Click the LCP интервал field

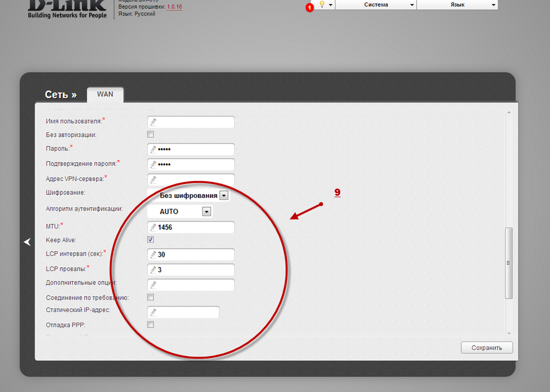pyautogui.click(x=191, y=254)
